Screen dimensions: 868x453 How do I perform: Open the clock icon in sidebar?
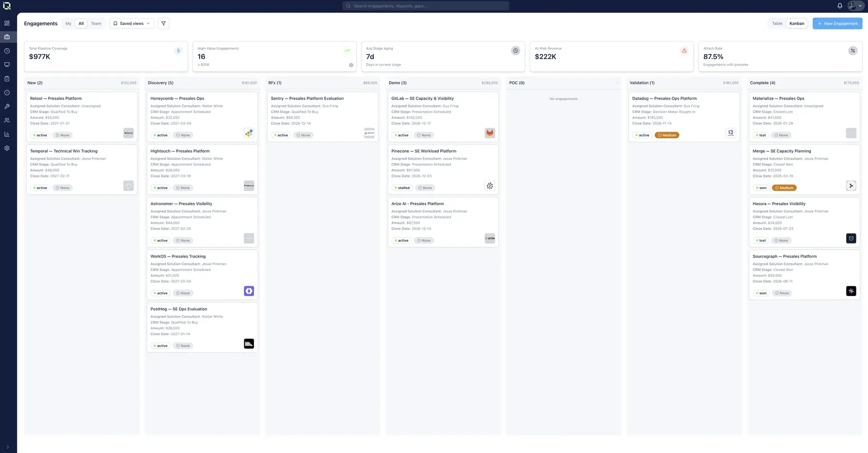pyautogui.click(x=7, y=51)
